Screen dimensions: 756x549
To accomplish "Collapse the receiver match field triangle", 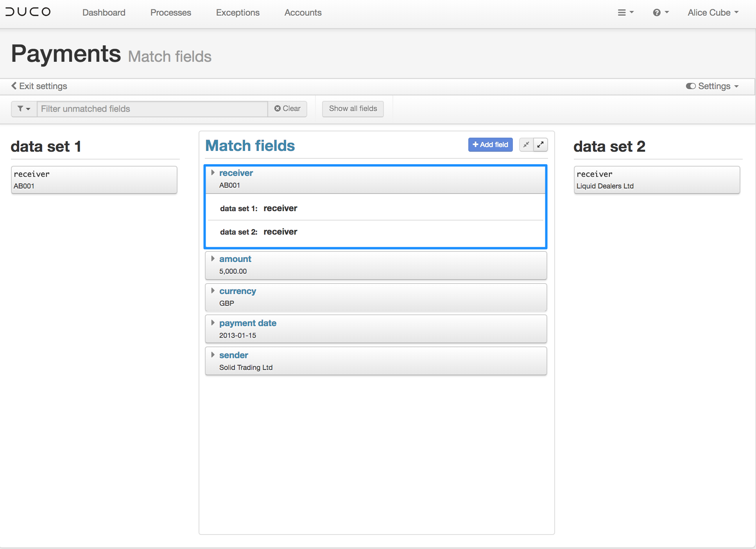I will coord(213,172).
